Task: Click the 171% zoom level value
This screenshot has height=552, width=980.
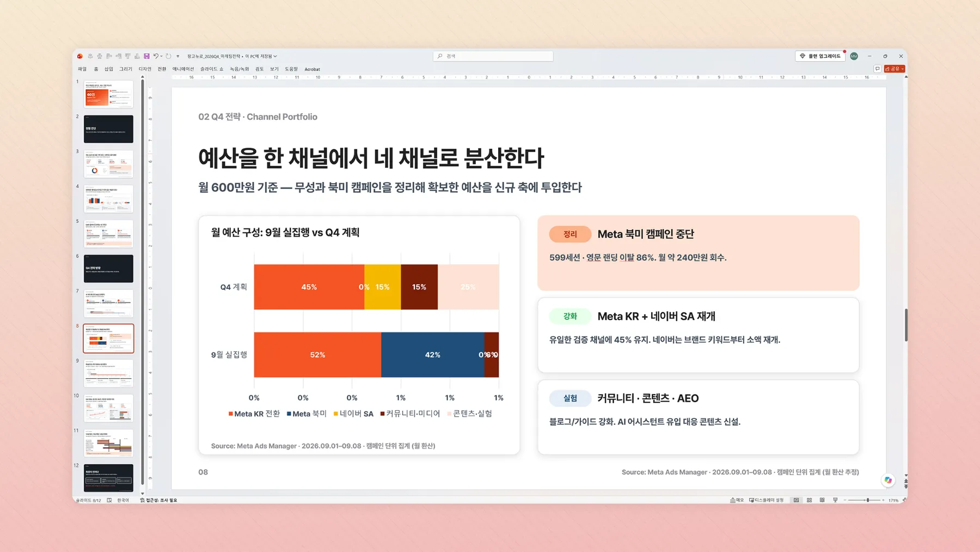Action: [893, 500]
